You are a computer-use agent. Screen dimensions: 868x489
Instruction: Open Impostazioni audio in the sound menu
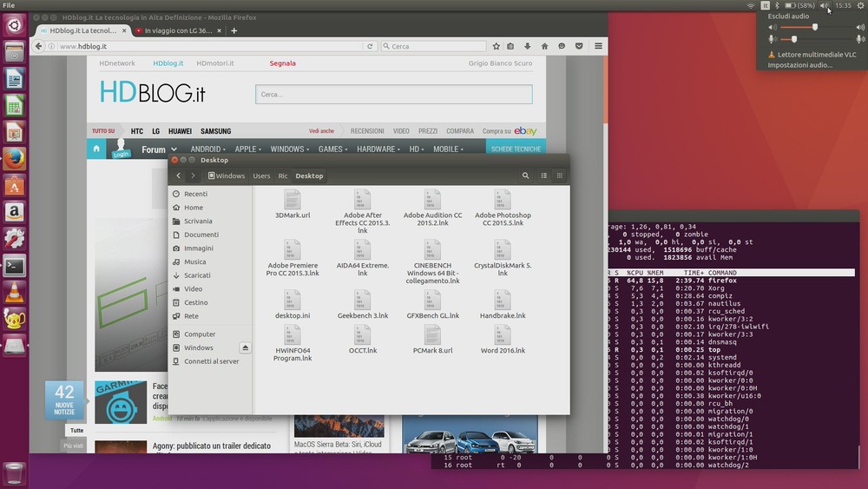point(799,65)
